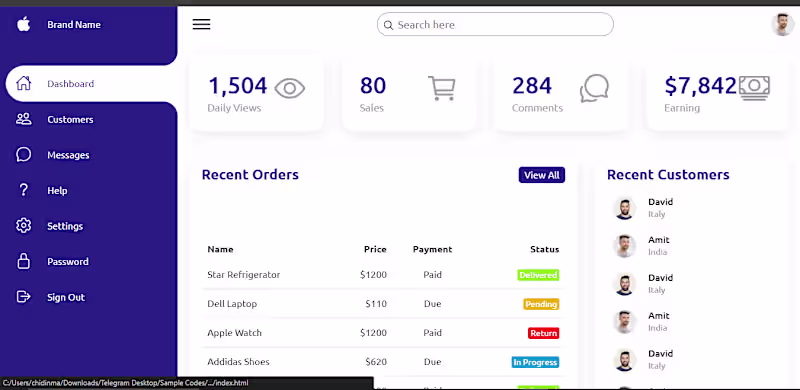Click the index.html path in status bar
The height and width of the screenshot is (390, 800).
coord(126,383)
